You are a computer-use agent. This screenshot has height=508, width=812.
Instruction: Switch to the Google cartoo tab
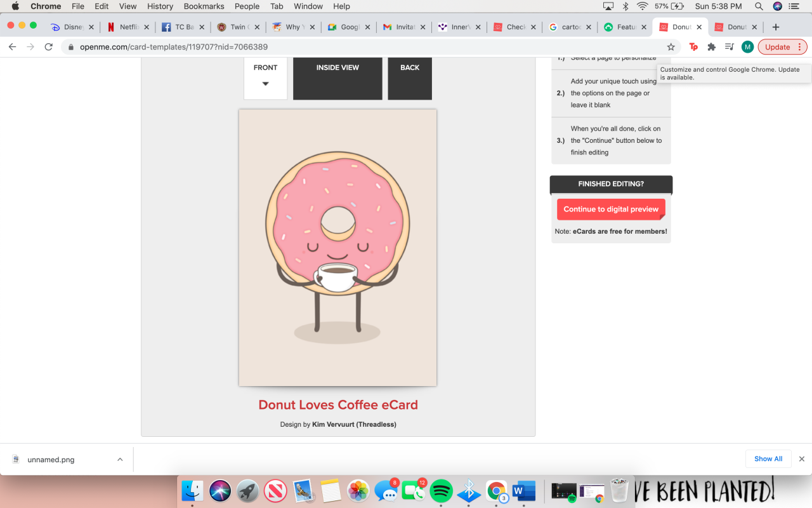(x=570, y=27)
